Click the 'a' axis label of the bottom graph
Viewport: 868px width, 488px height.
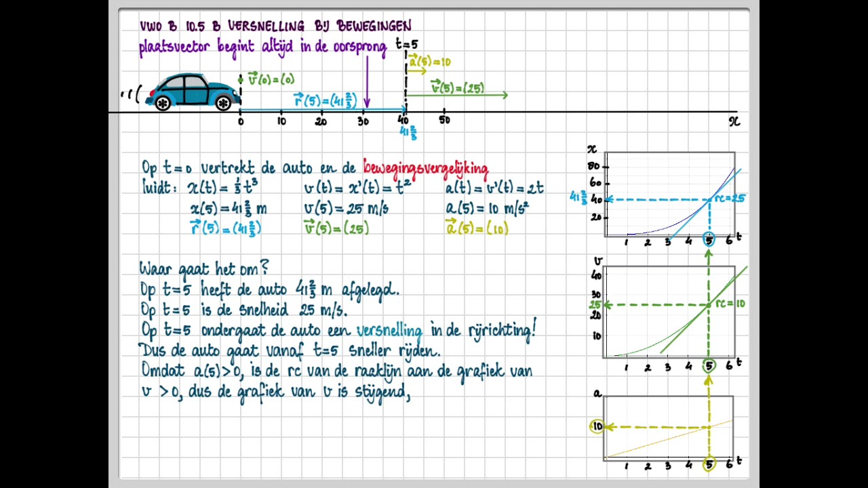pyautogui.click(x=597, y=393)
